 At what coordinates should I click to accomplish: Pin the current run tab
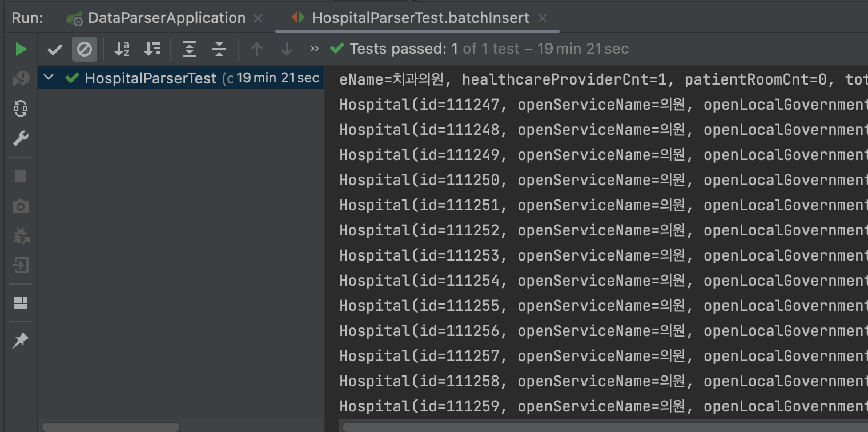point(21,341)
